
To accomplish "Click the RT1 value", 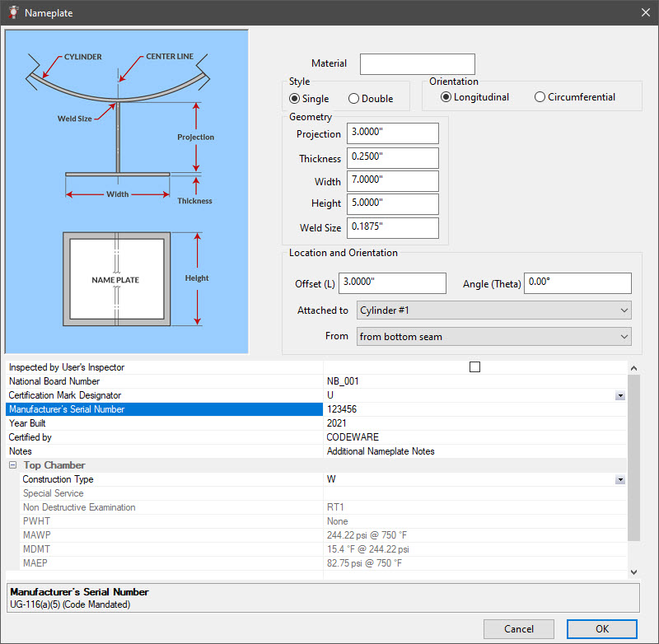I will pyautogui.click(x=335, y=507).
